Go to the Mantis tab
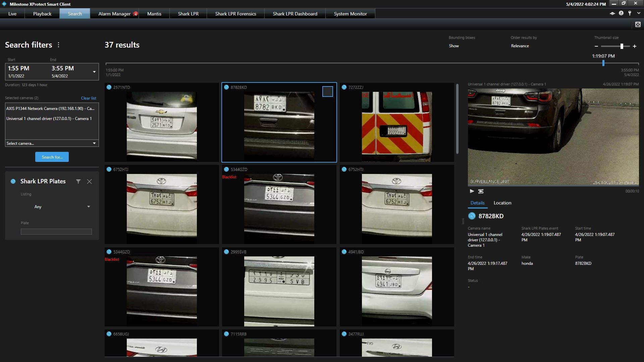 click(154, 14)
